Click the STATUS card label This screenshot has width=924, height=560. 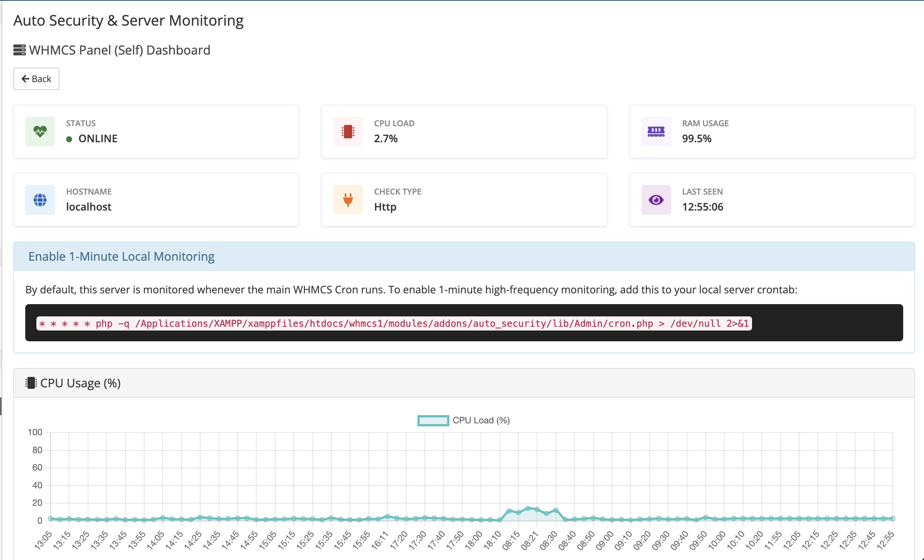coord(81,123)
